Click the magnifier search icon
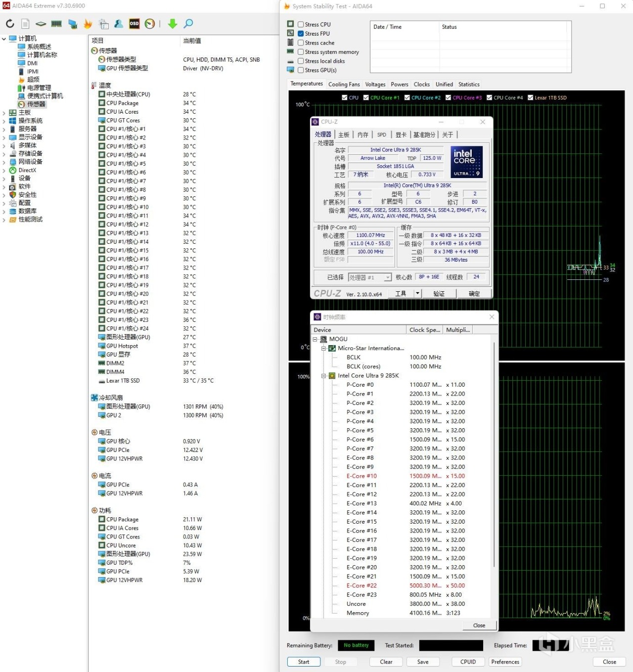Image resolution: width=633 pixels, height=672 pixels. tap(188, 24)
